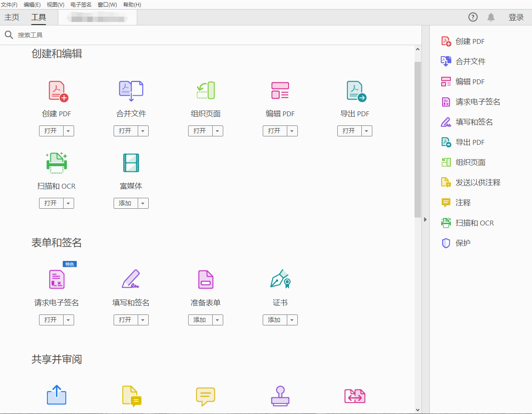Switch to the 主页 tab
Image resolution: width=532 pixels, height=414 pixels.
(x=12, y=18)
